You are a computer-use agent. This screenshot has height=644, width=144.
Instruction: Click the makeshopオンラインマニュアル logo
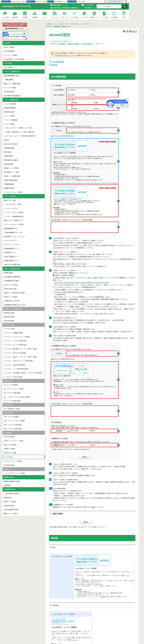(x=16, y=6)
